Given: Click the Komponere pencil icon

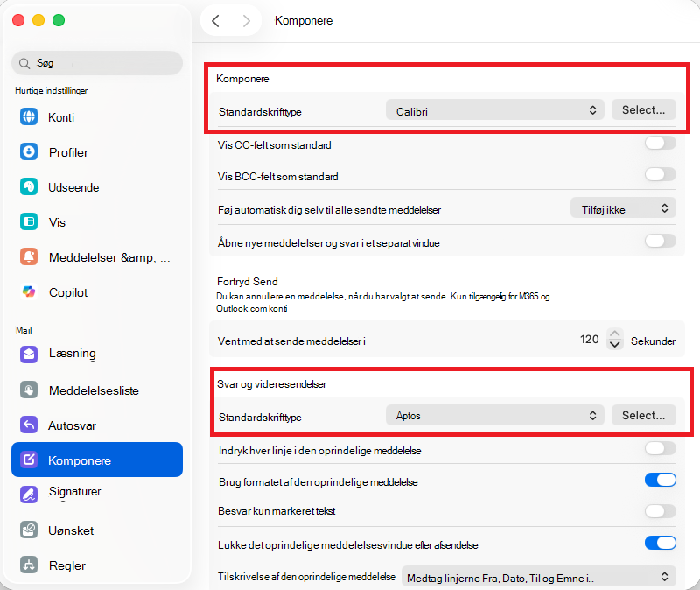Looking at the screenshot, I should 29,460.
